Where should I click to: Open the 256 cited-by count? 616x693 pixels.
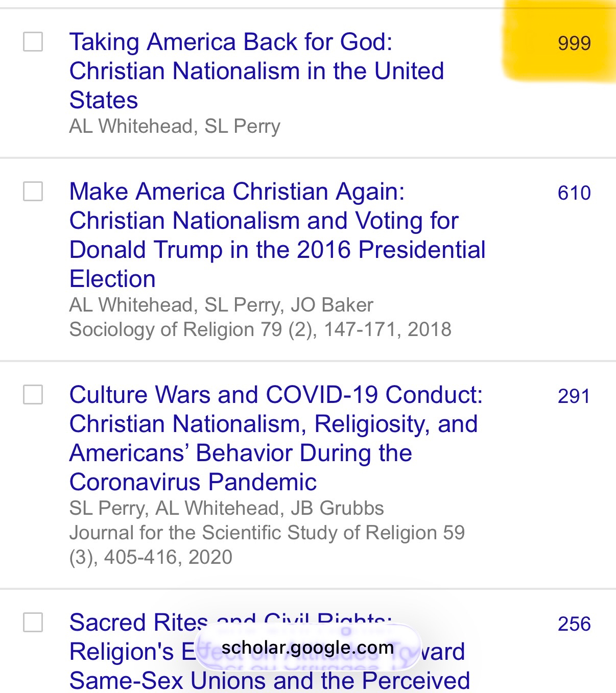[574, 624]
